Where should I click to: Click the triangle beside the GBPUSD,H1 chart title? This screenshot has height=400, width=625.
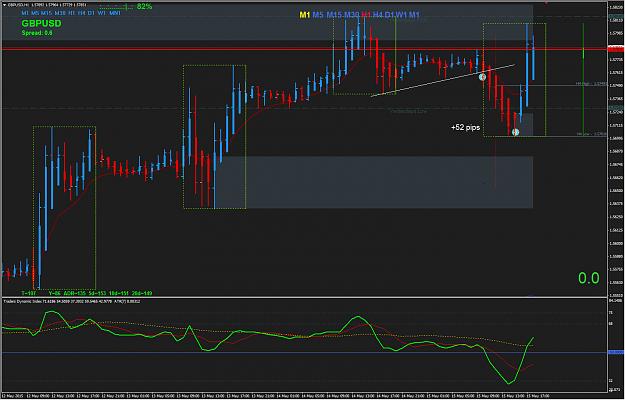[4, 5]
